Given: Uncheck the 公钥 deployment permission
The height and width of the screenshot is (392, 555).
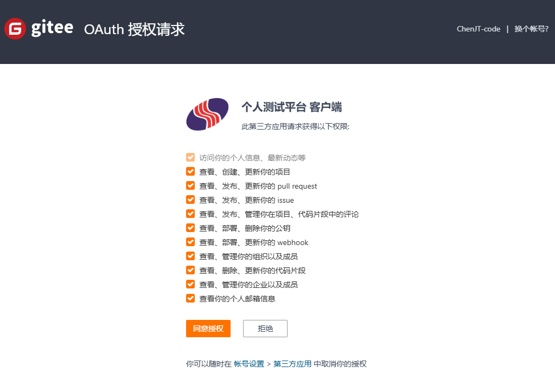Looking at the screenshot, I should (x=190, y=227).
